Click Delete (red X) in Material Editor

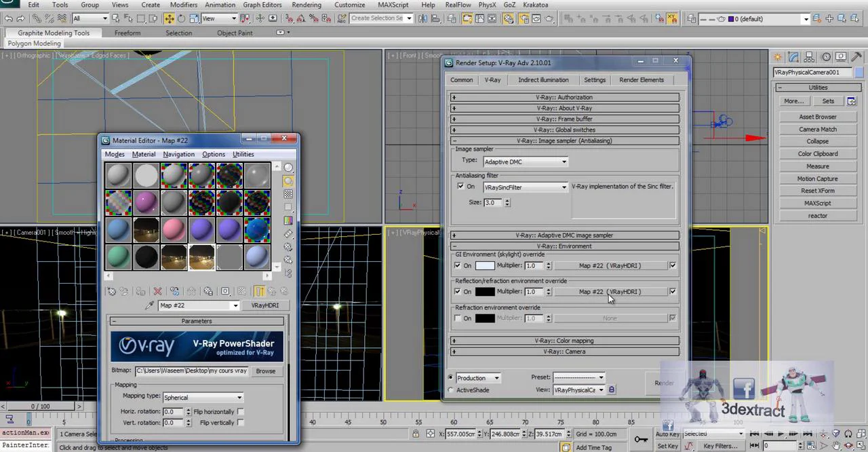[157, 291]
